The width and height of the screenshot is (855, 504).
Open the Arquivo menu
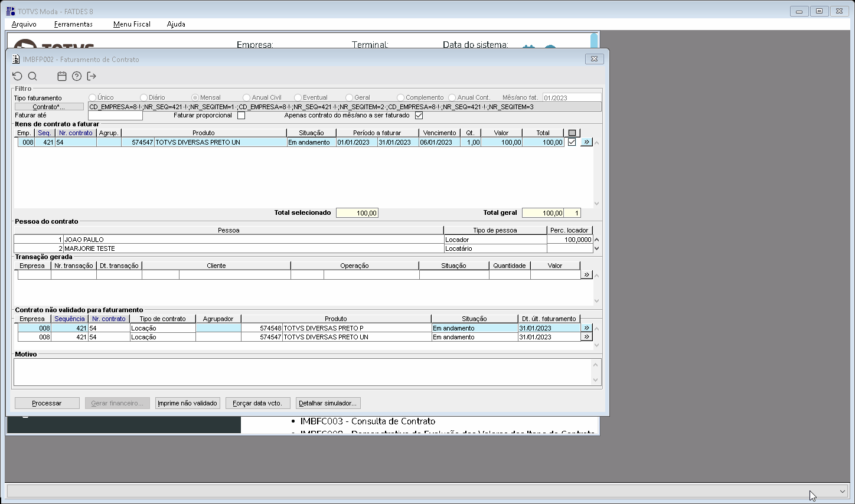click(x=24, y=24)
